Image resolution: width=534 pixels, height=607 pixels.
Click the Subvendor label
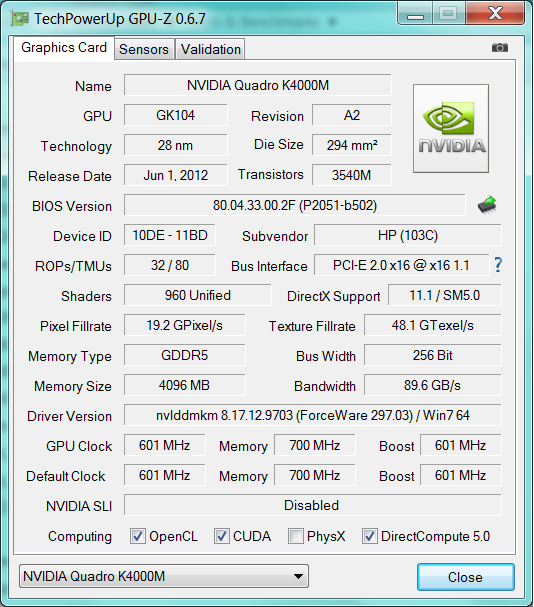275,236
